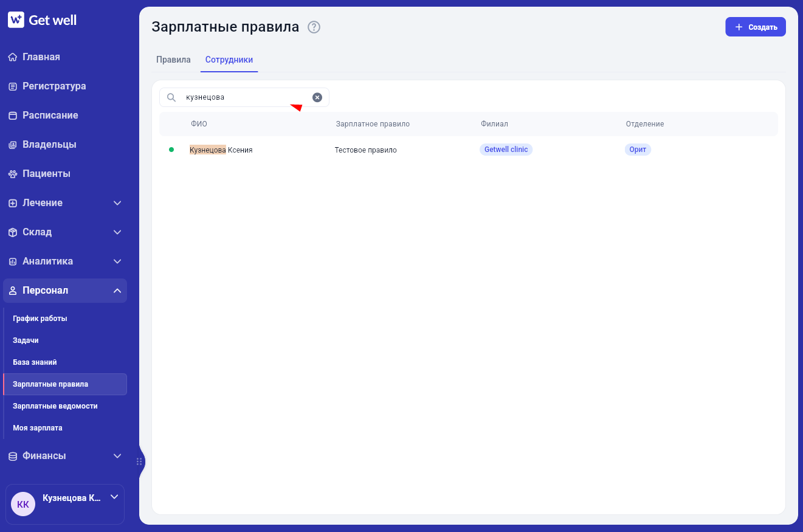This screenshot has height=532, width=803.
Task: Click the plus-box icon beside Лечение
Action: click(x=13, y=203)
